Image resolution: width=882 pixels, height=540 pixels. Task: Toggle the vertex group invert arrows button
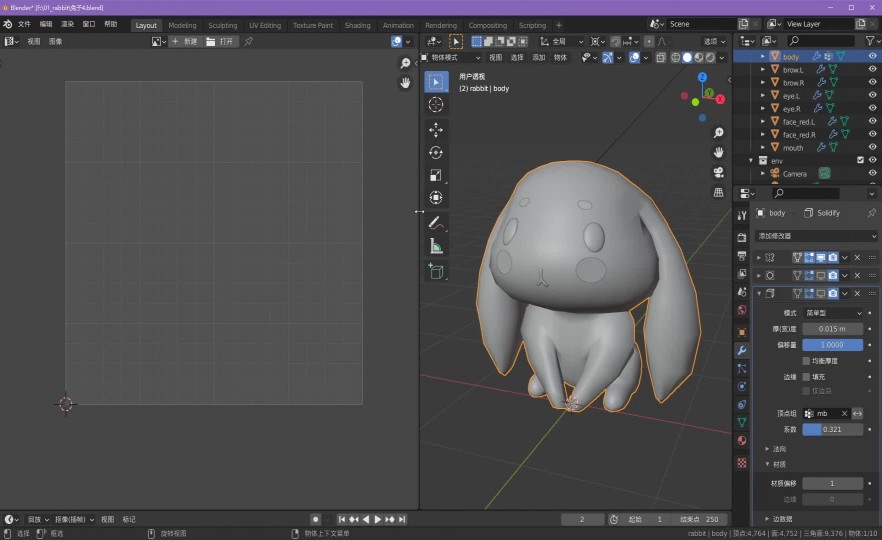click(857, 413)
